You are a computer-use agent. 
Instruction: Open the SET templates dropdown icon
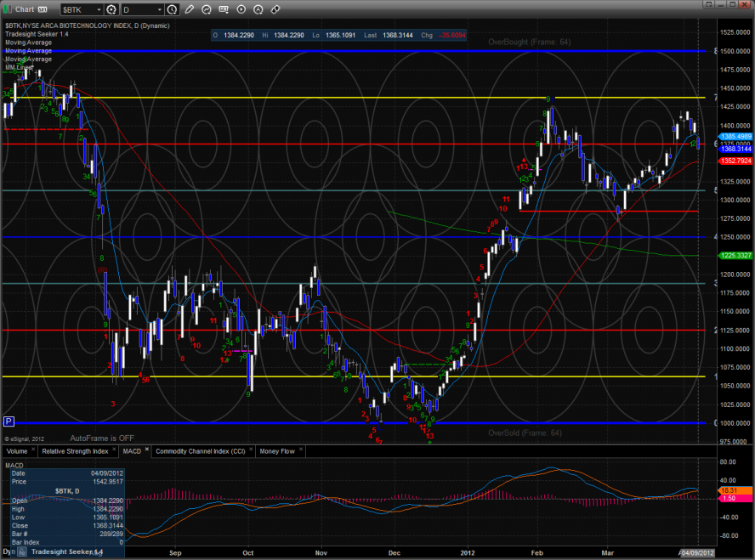(x=224, y=9)
